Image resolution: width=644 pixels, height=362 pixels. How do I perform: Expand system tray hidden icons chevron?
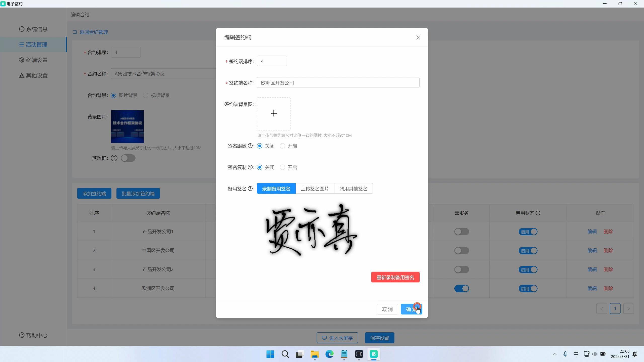[554, 354]
